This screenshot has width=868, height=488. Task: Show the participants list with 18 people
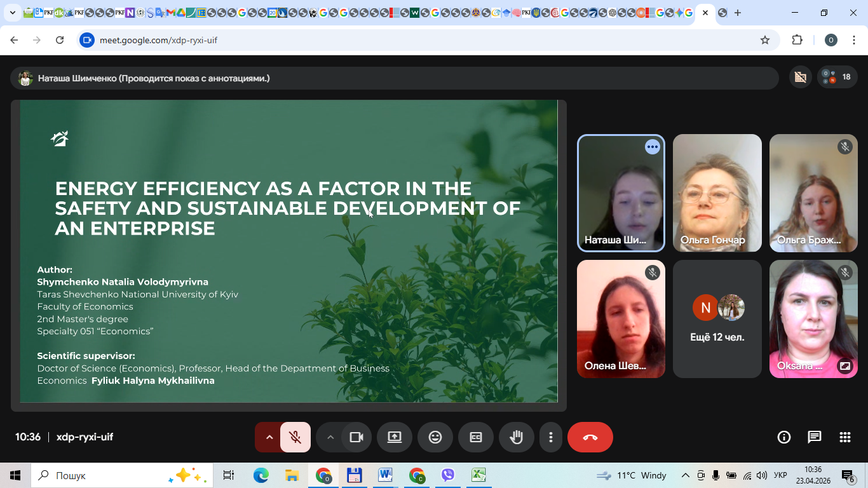pyautogui.click(x=837, y=78)
